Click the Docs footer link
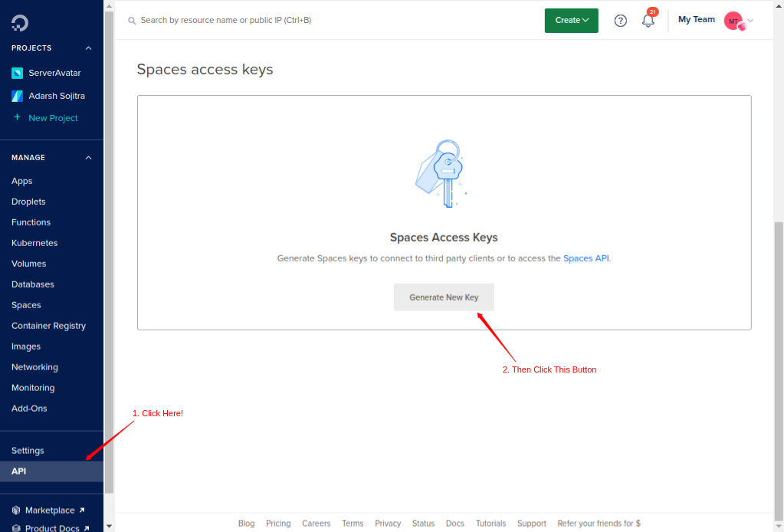The width and height of the screenshot is (784, 532). click(455, 524)
